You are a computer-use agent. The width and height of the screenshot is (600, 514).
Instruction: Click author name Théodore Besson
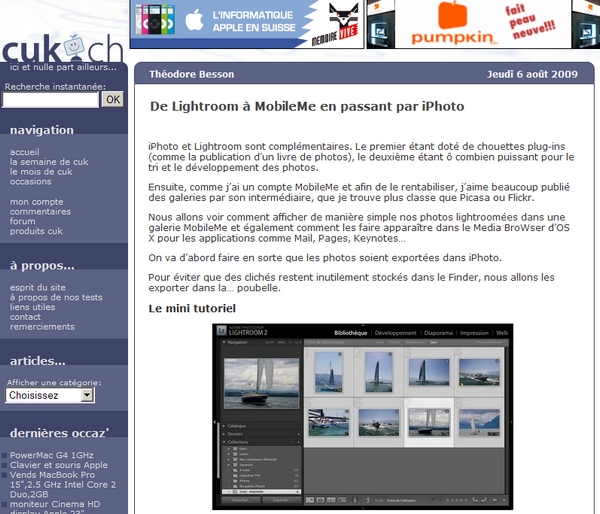pos(191,74)
